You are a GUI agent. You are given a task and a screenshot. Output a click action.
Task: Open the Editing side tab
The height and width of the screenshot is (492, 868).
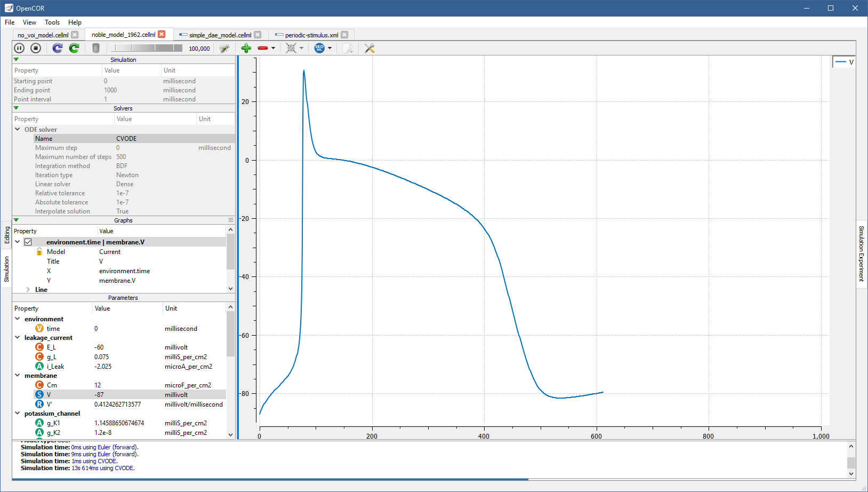7,235
